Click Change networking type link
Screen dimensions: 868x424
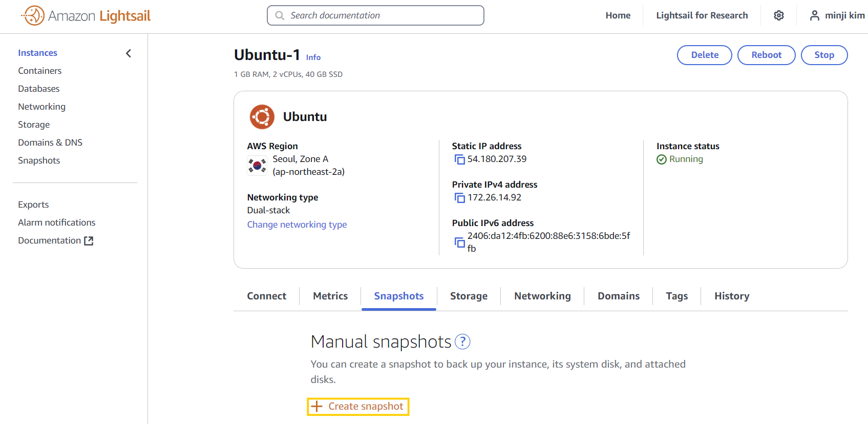pos(297,225)
